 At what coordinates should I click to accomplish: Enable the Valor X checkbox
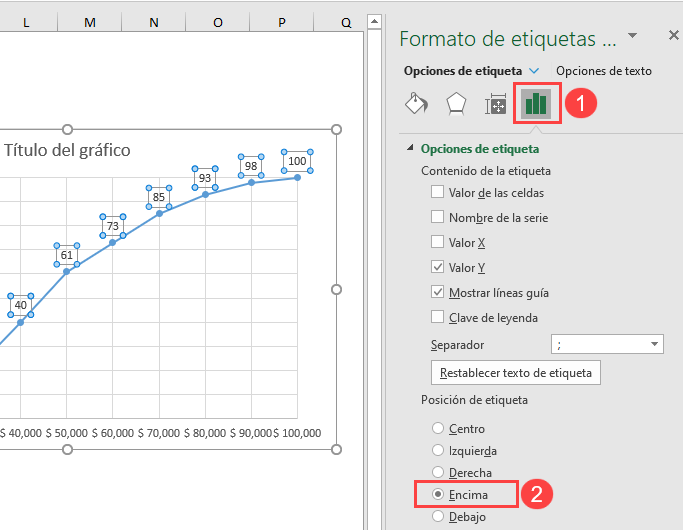click(x=437, y=241)
